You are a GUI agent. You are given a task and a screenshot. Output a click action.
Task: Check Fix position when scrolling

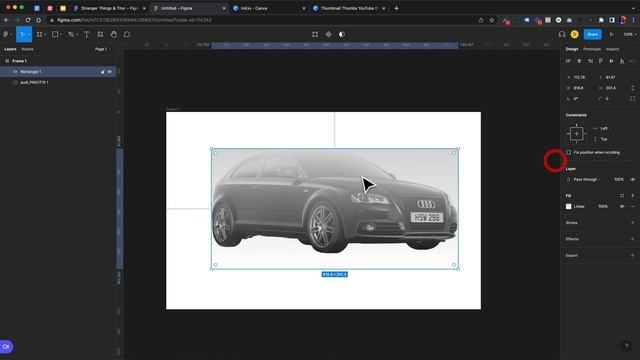click(x=569, y=153)
